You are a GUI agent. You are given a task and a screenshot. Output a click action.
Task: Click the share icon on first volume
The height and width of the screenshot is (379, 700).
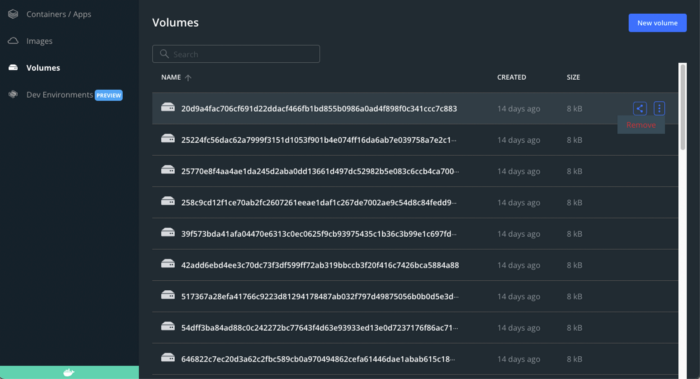[x=639, y=108]
